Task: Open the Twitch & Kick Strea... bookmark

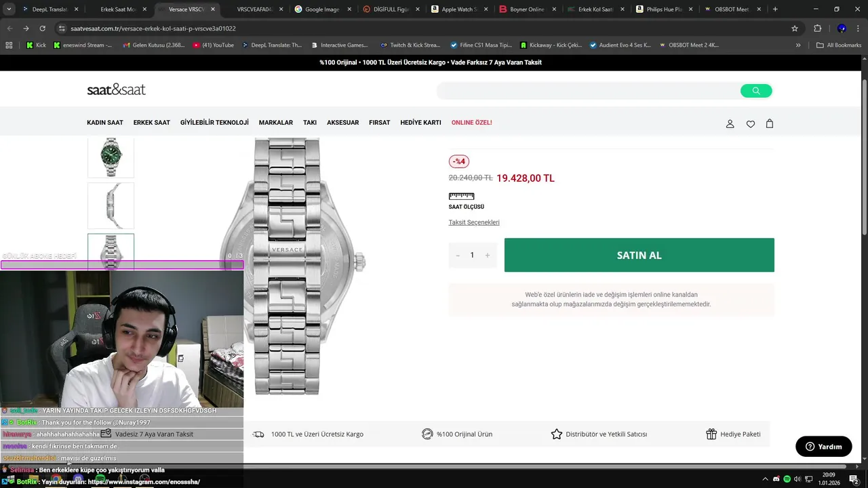Action: pos(410,45)
